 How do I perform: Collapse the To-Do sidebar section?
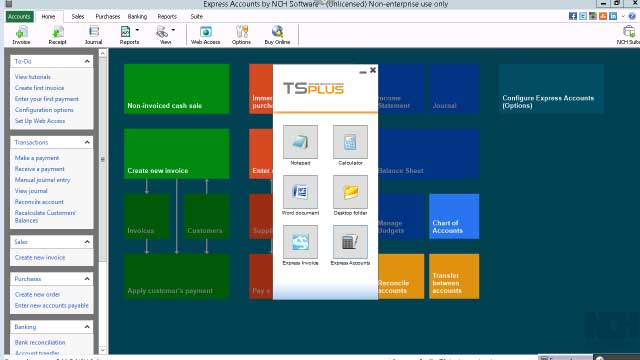[x=87, y=61]
